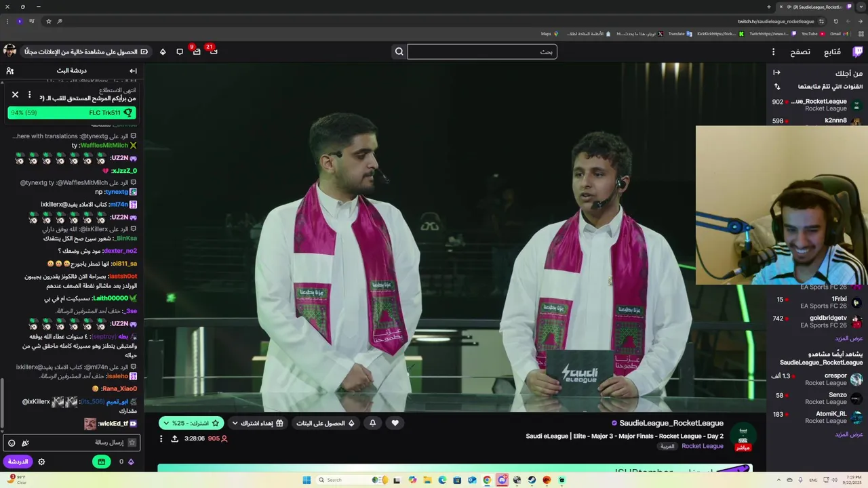Screen dimensions: 868x488
Task: Open the Maps bookmark
Action: tap(549, 33)
